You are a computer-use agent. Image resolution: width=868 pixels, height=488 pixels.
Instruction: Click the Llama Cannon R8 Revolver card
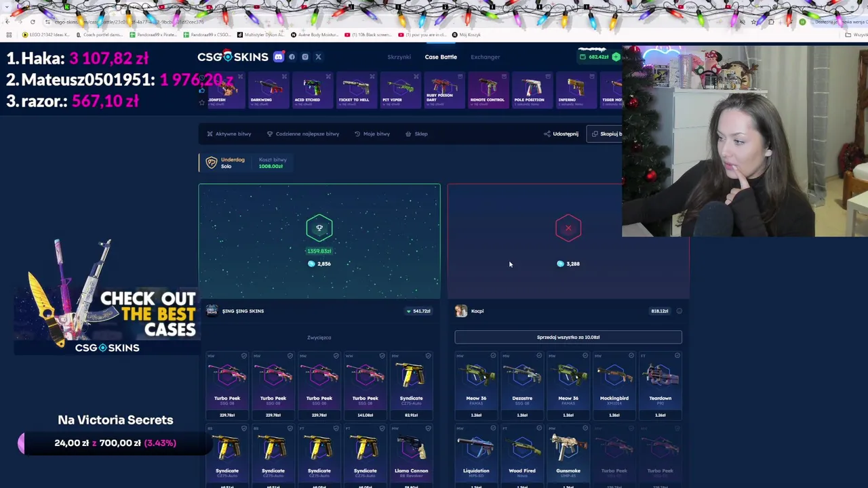(411, 454)
